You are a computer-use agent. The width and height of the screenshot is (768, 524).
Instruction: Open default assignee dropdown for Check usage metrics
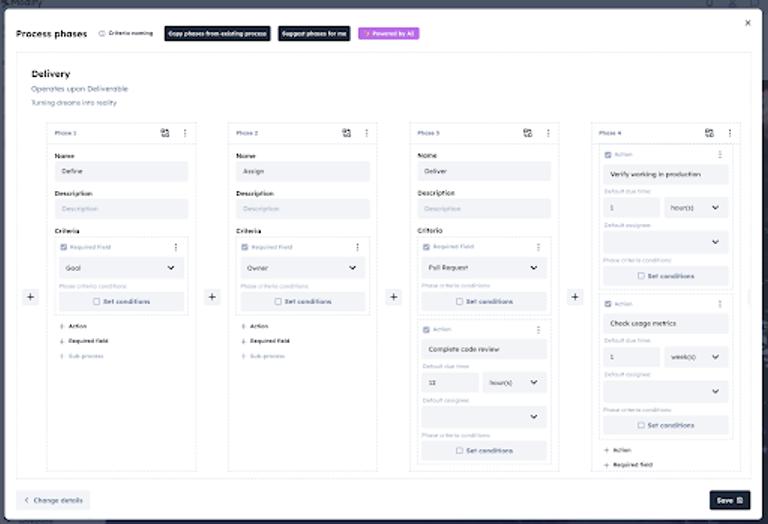pos(666,391)
